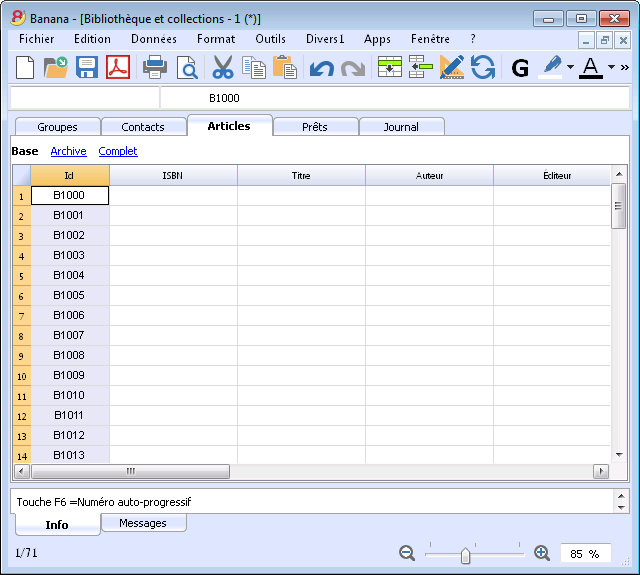
Task: Click the Éditeur column header
Action: click(x=552, y=175)
